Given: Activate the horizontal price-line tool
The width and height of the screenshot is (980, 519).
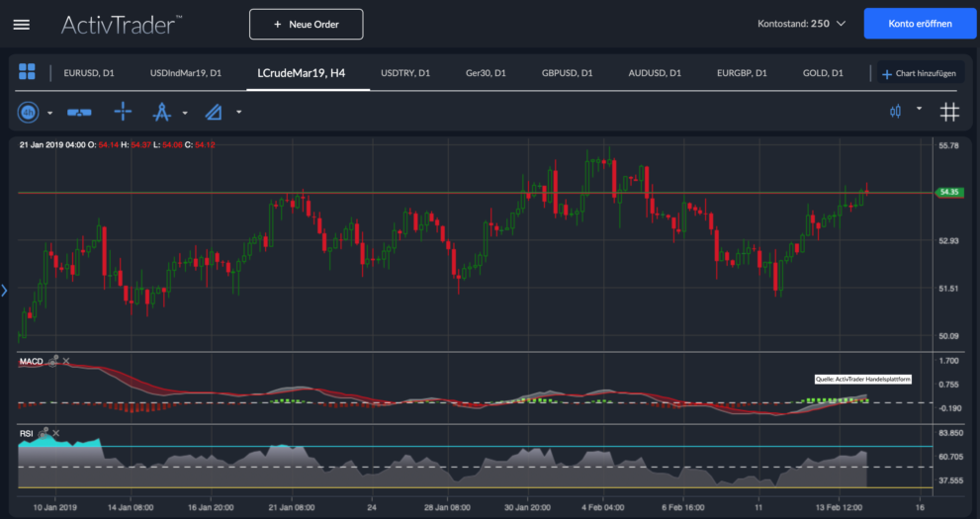Looking at the screenshot, I should click(x=79, y=113).
